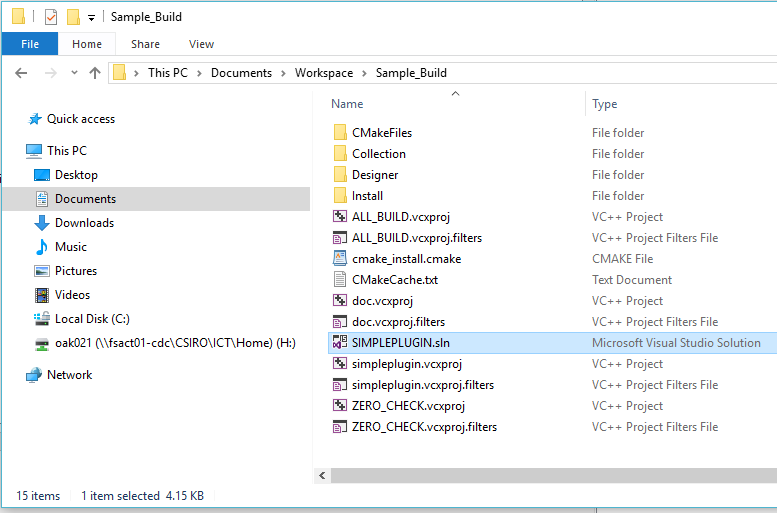Select the ALL_BUILD.vcxproj project icon
The width and height of the screenshot is (777, 513).
tap(340, 217)
